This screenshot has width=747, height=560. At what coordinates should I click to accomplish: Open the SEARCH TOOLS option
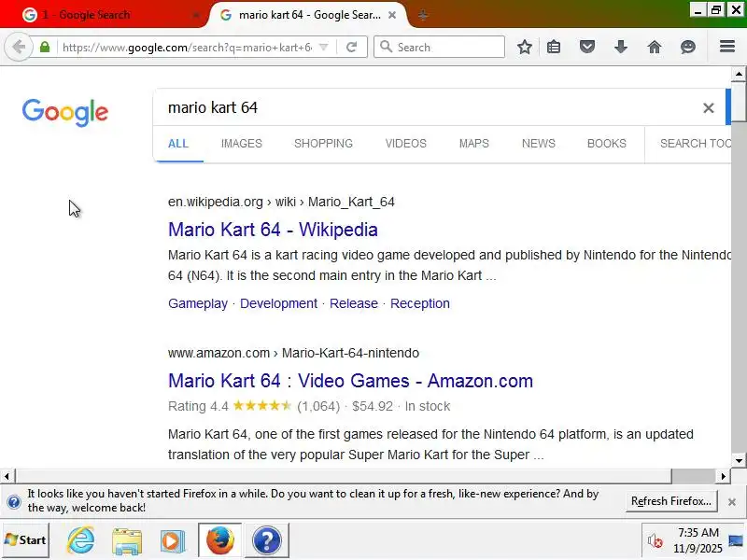coord(695,144)
